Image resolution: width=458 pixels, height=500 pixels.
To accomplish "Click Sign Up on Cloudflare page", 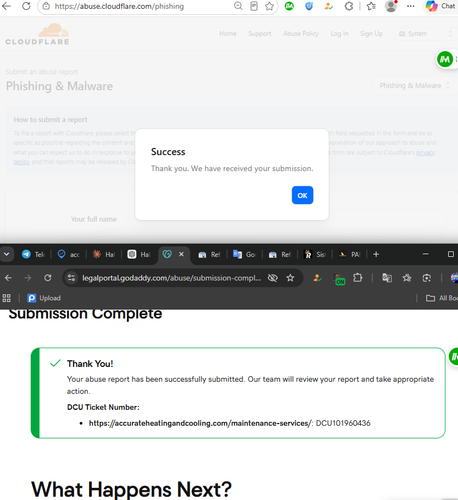I will pos(371,34).
